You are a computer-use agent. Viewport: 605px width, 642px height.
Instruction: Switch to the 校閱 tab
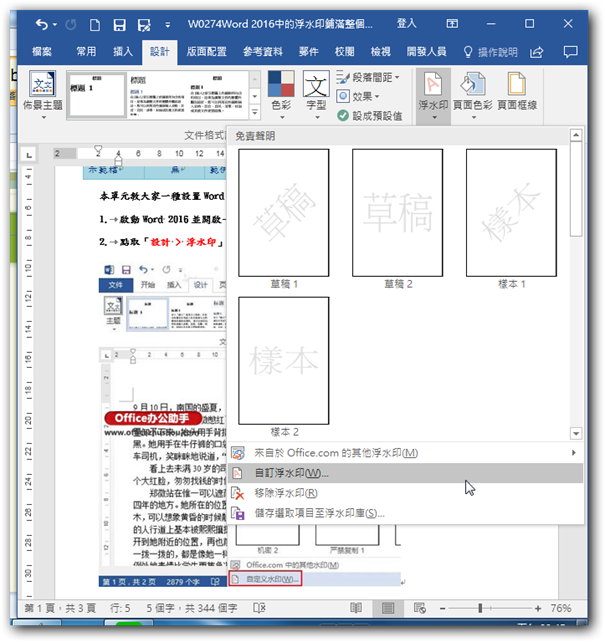pos(344,52)
